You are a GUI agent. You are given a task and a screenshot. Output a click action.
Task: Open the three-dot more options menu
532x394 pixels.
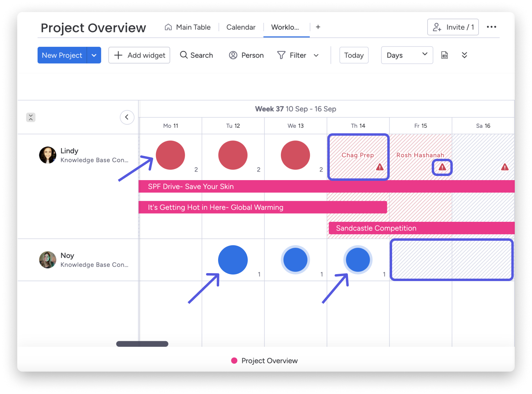click(x=491, y=27)
